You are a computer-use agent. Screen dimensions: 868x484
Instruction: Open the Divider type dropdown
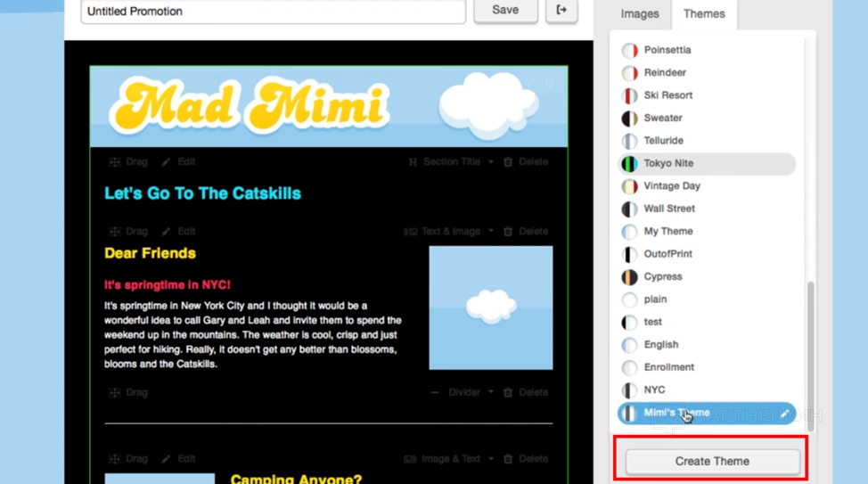point(463,392)
